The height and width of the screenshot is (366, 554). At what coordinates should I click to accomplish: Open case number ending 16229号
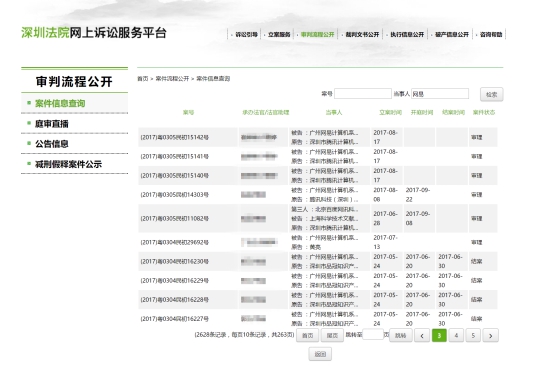(175, 281)
